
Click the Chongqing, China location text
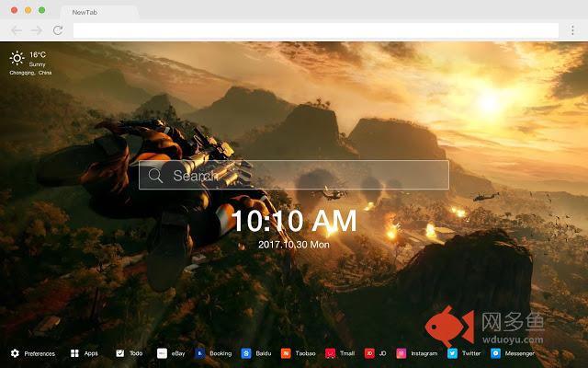pyautogui.click(x=30, y=73)
